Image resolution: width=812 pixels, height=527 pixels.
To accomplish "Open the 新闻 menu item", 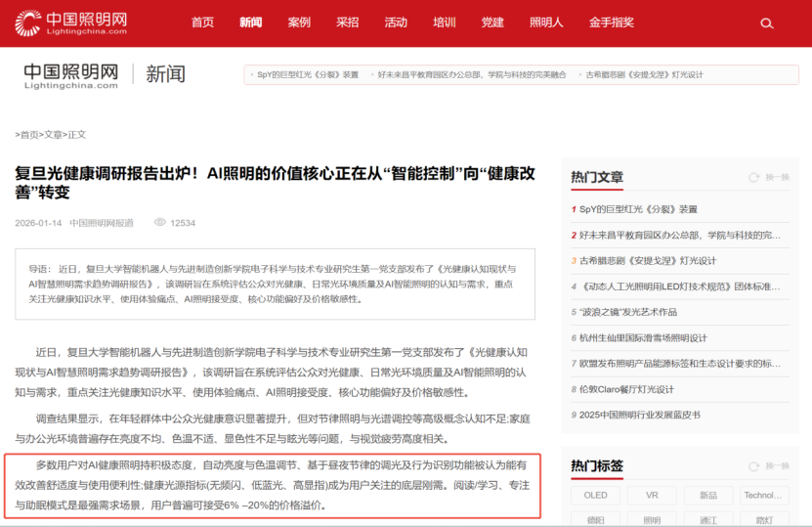I will click(x=251, y=22).
